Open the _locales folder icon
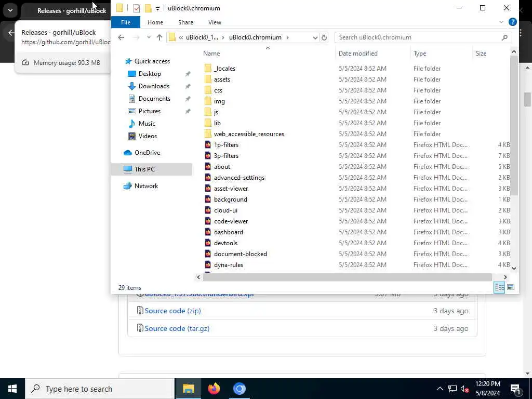The image size is (532, 399). pos(208,69)
